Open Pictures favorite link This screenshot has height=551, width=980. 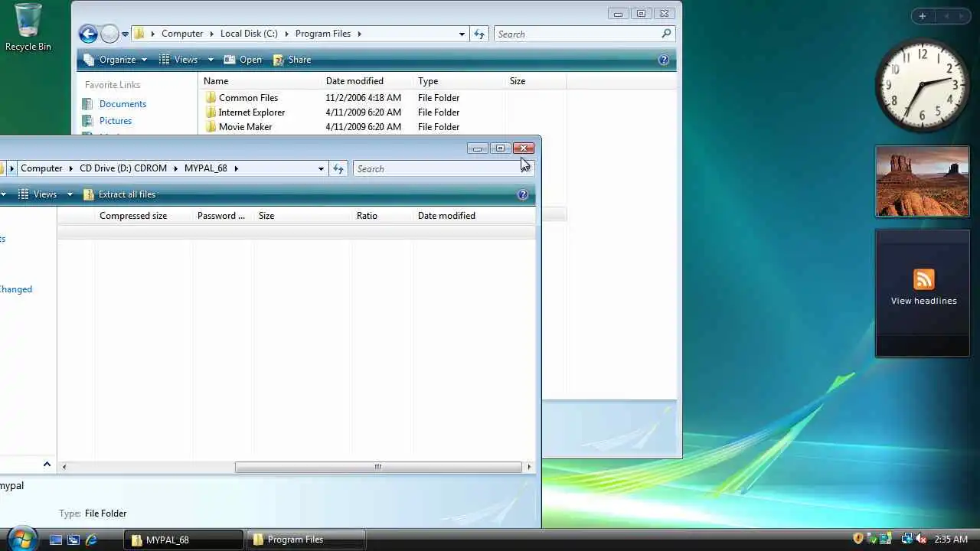click(x=116, y=121)
